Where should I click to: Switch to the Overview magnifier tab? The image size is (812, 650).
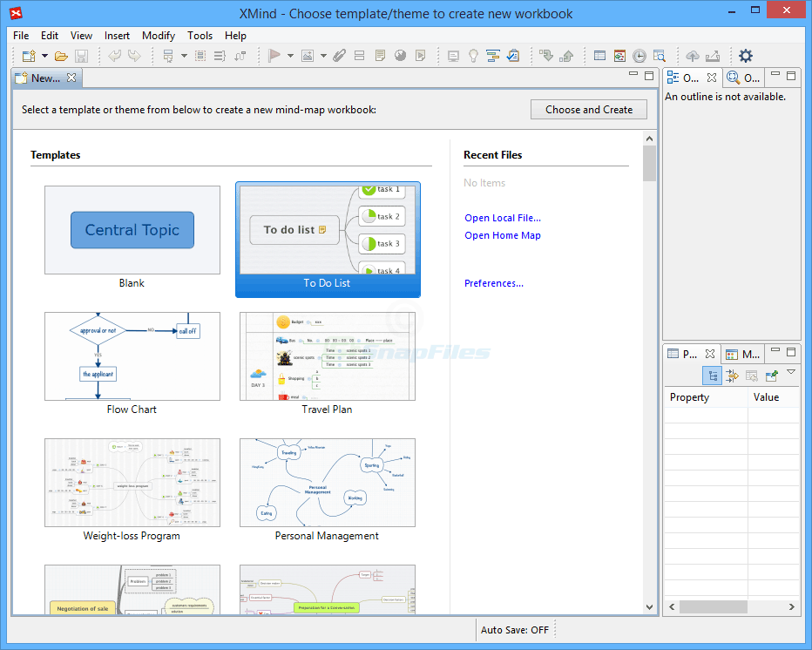click(743, 78)
